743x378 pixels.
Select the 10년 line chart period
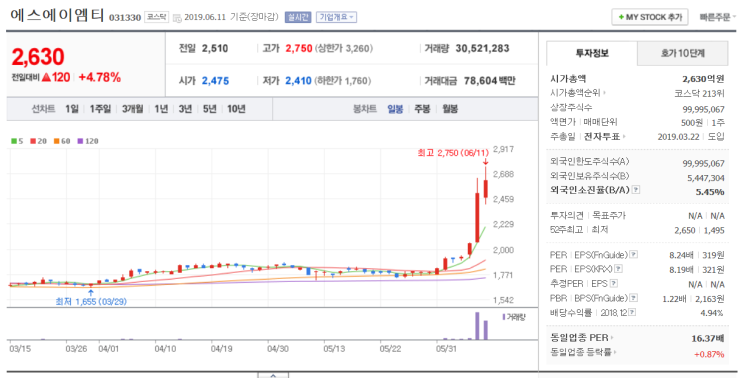pos(236,109)
